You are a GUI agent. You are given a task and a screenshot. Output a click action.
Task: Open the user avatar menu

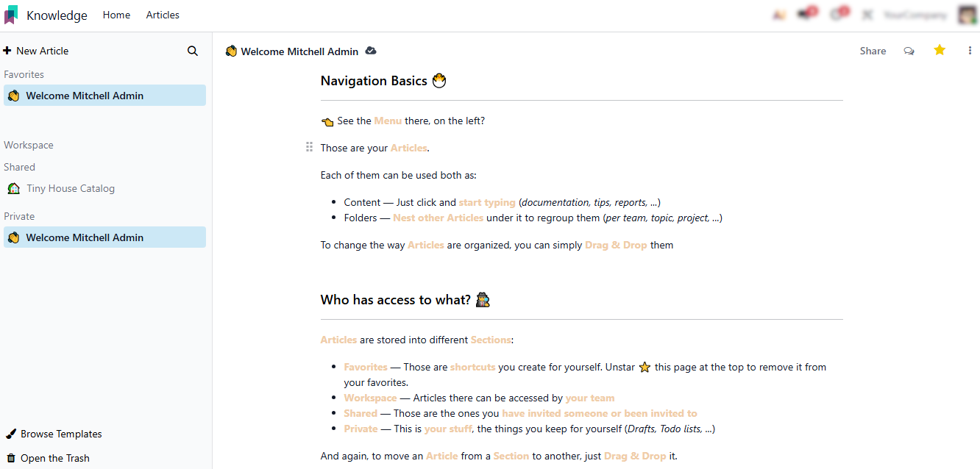967,15
